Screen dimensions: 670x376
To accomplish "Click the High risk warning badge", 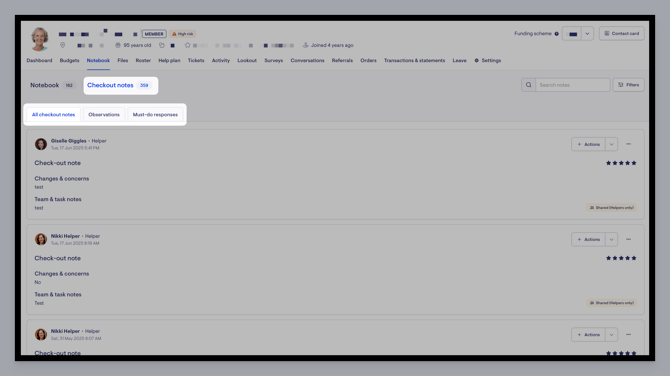I will tap(182, 34).
